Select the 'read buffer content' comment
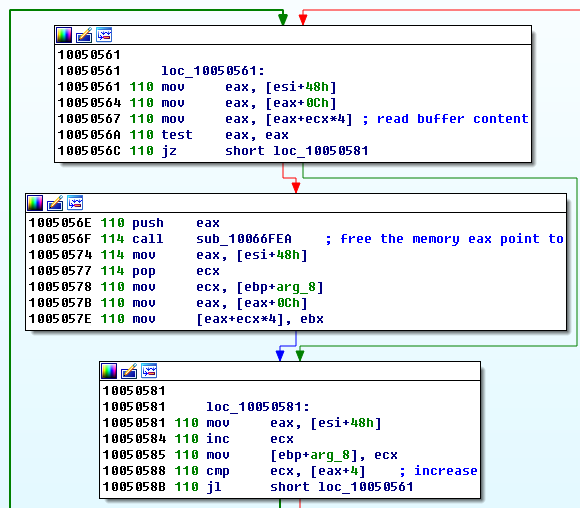 click(453, 119)
